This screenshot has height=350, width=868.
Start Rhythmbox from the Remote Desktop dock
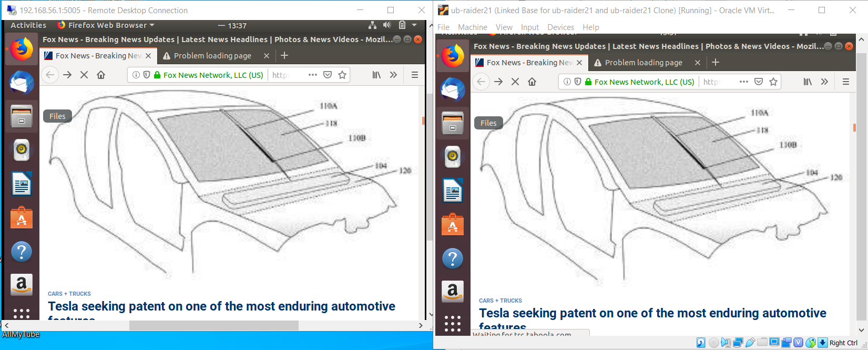click(22, 150)
